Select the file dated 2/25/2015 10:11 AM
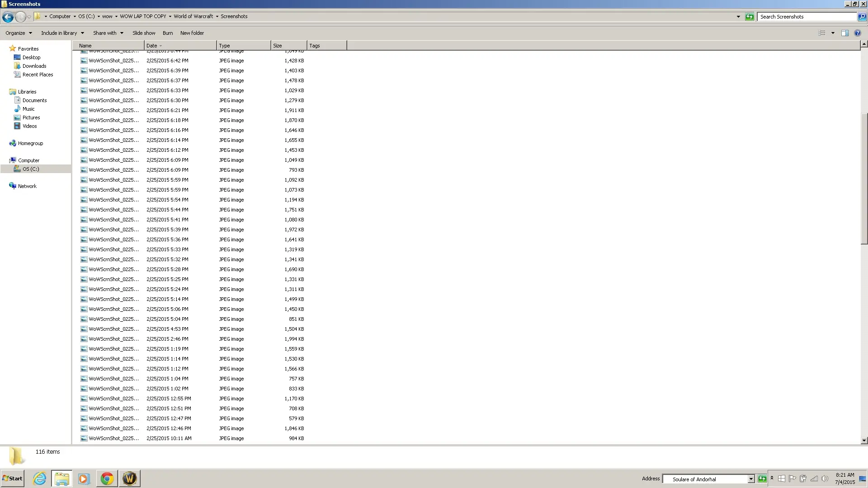Screen dimensions: 868x488 click(x=192, y=438)
